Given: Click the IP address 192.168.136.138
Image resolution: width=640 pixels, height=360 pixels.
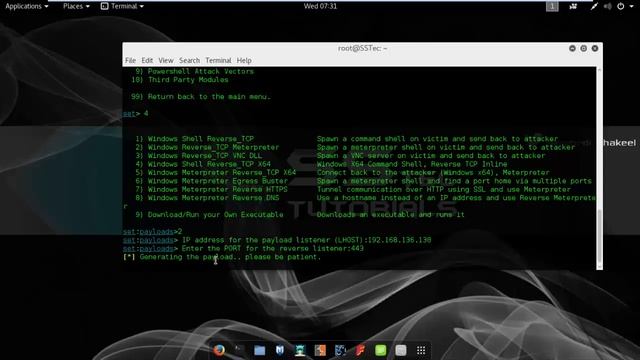Looking at the screenshot, I should point(400,240).
